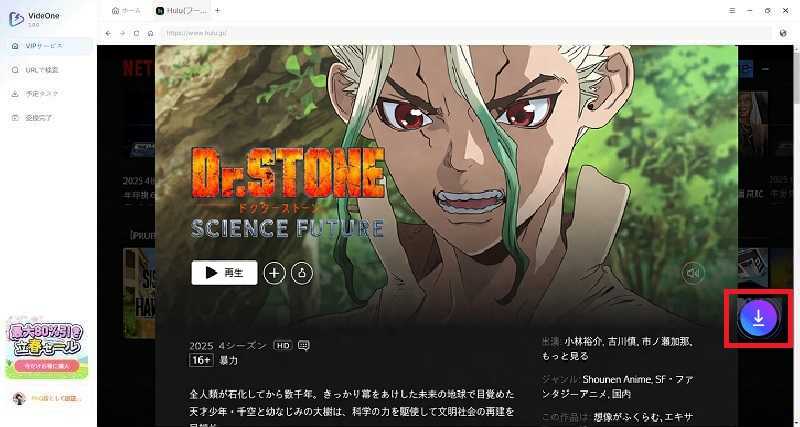Click the blue floating download button
This screenshot has height=427, width=800.
(758, 318)
